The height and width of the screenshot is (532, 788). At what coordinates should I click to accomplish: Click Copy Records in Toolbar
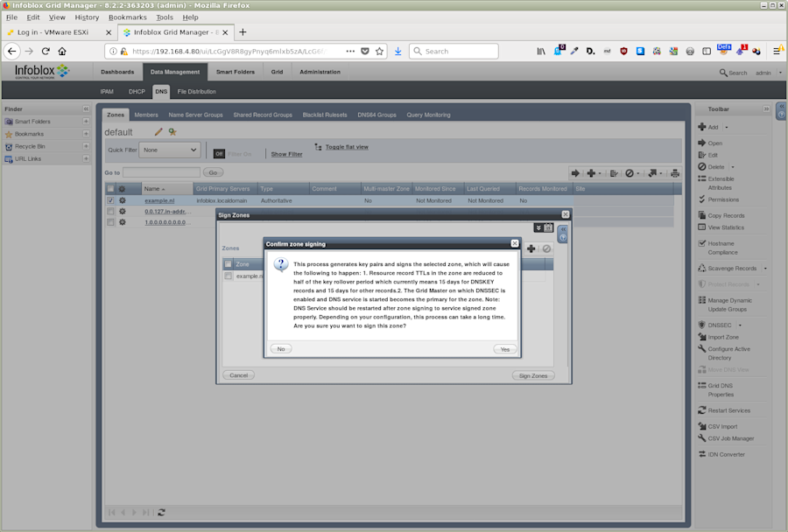pos(726,215)
